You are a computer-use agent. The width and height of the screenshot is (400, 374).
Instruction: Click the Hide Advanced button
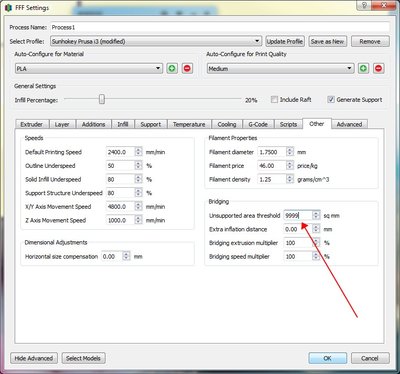coord(34,358)
